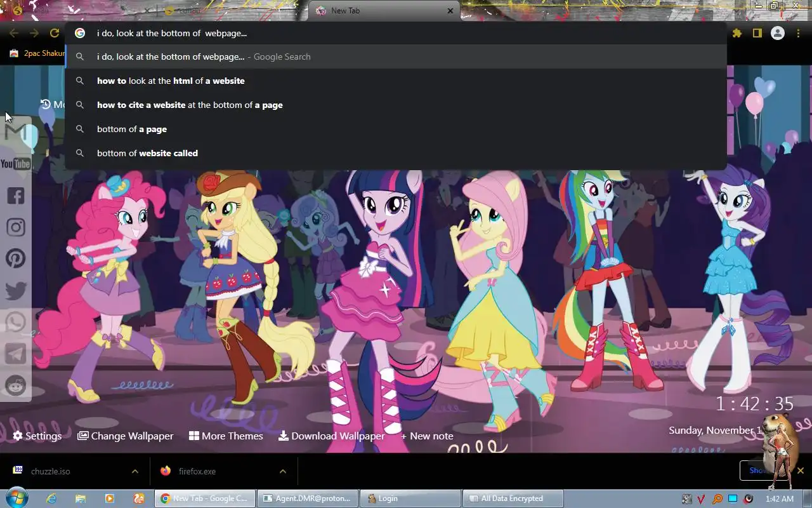This screenshot has width=812, height=508.
Task: Expand options for chuzzle.iso download
Action: coord(134,471)
